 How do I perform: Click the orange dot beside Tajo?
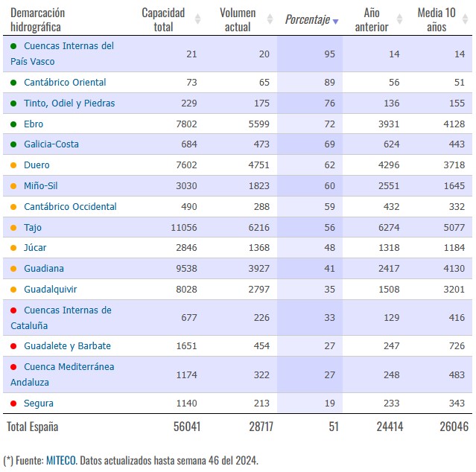[x=13, y=228]
